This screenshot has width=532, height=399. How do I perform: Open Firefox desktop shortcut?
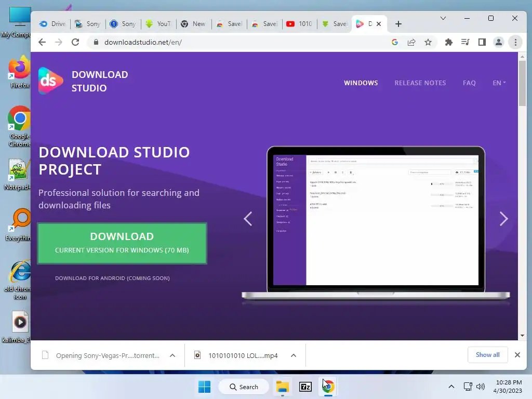19,72
